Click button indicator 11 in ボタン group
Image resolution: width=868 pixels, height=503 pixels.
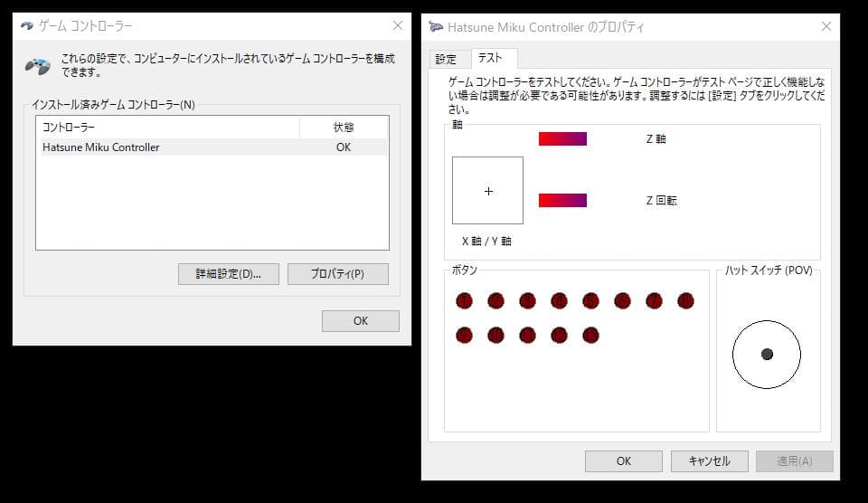[x=527, y=335]
